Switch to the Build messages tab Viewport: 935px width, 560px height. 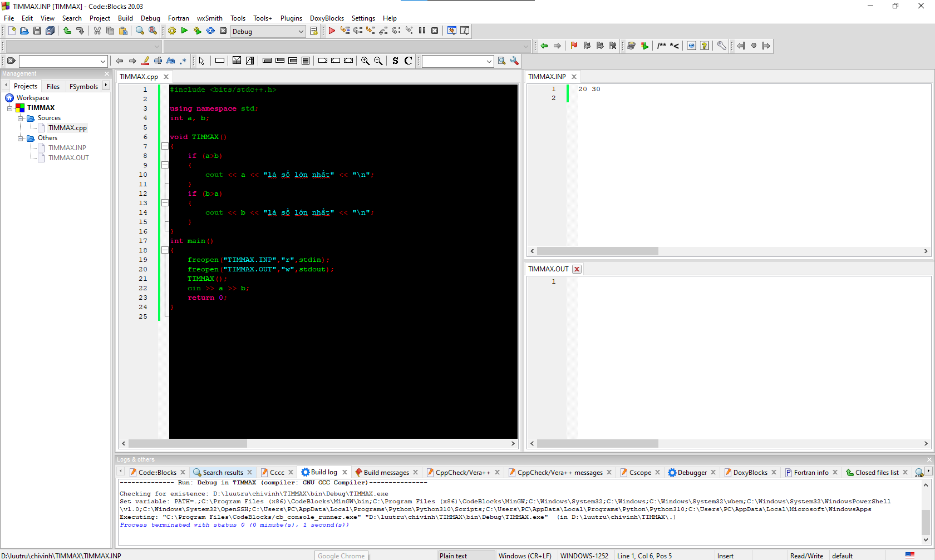point(386,472)
